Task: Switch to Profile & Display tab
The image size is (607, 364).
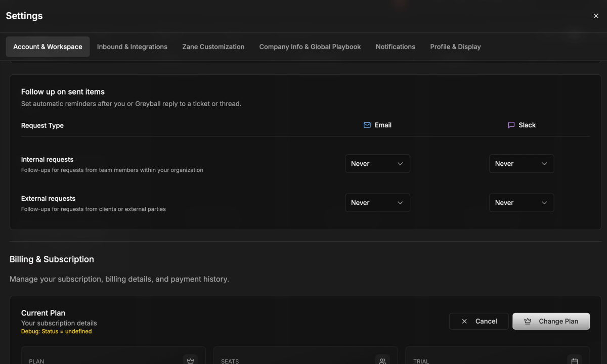Action: (x=455, y=47)
